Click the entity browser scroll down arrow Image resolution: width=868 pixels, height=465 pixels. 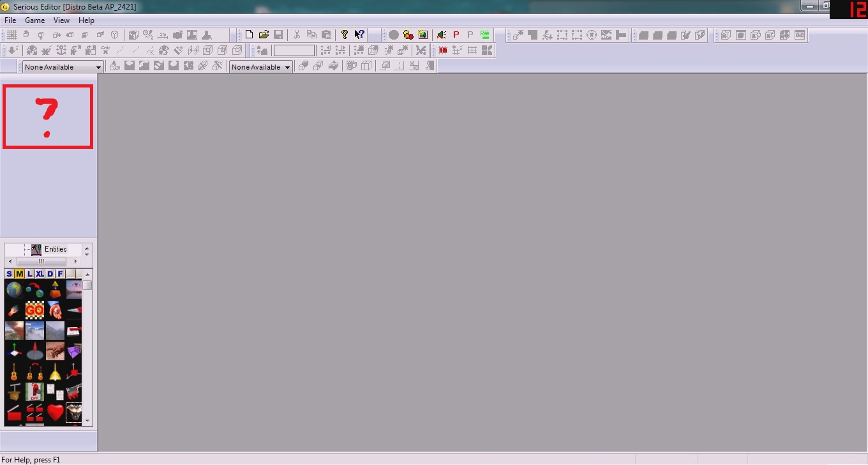tap(87, 421)
